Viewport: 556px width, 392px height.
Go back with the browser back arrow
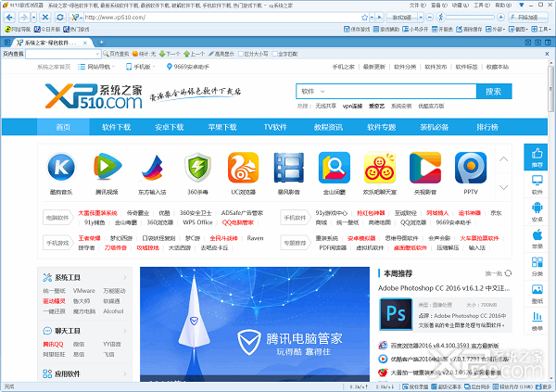point(9,17)
